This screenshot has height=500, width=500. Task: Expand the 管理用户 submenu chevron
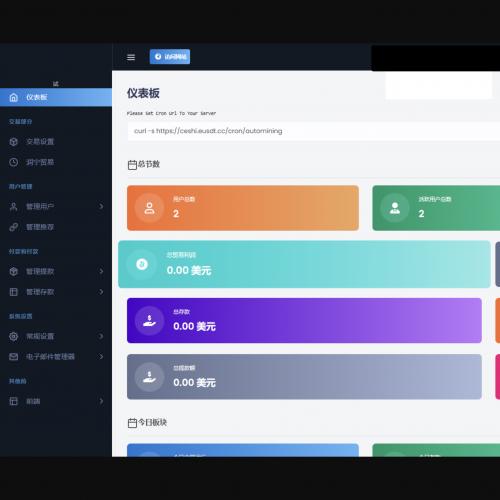click(101, 207)
